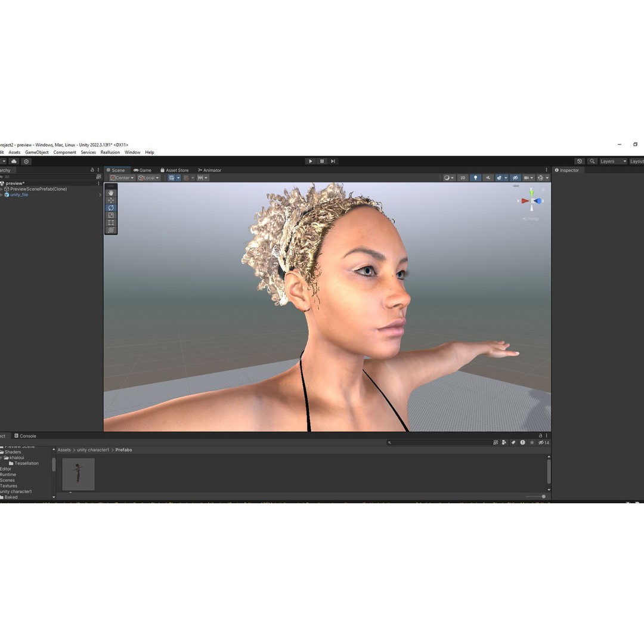Open the Local rotation handle dropdown
The width and height of the screenshot is (644, 644).
(148, 178)
